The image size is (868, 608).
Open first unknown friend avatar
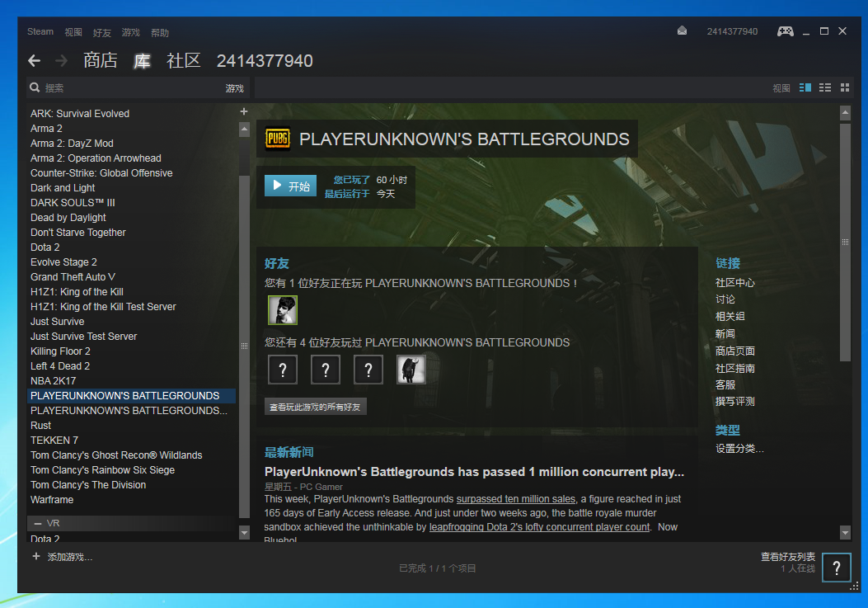pos(283,370)
